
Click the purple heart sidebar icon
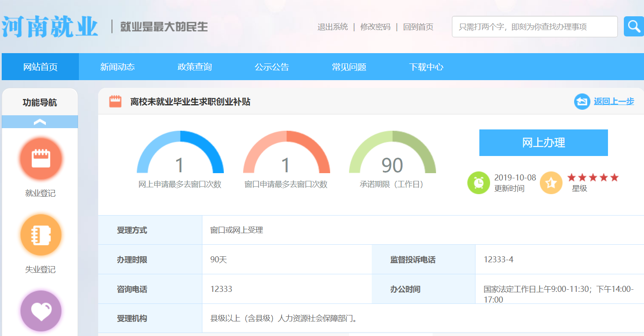(x=41, y=311)
